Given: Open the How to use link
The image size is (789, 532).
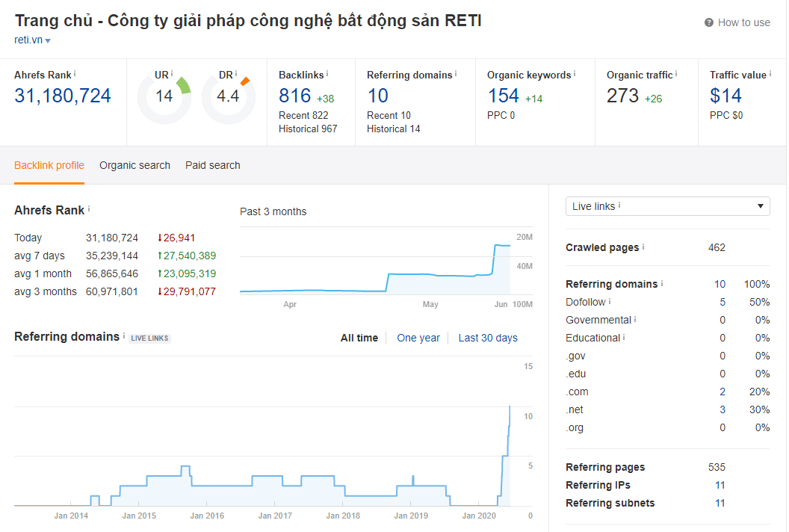Looking at the screenshot, I should click(x=743, y=22).
